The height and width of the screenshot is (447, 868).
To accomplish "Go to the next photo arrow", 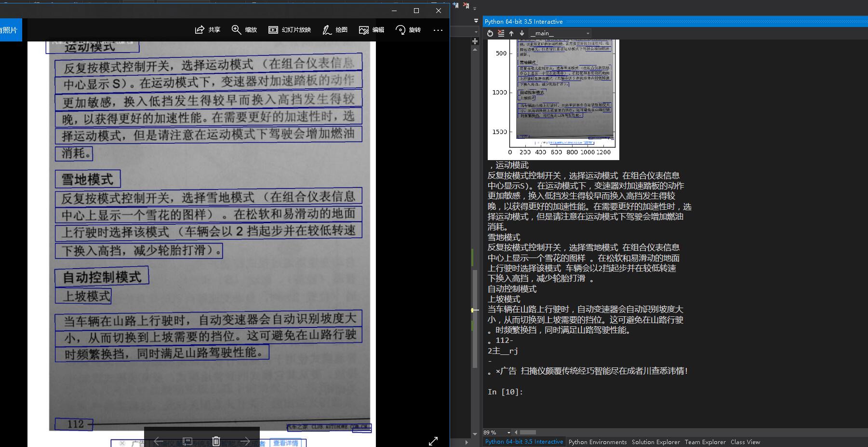I will pyautogui.click(x=245, y=441).
